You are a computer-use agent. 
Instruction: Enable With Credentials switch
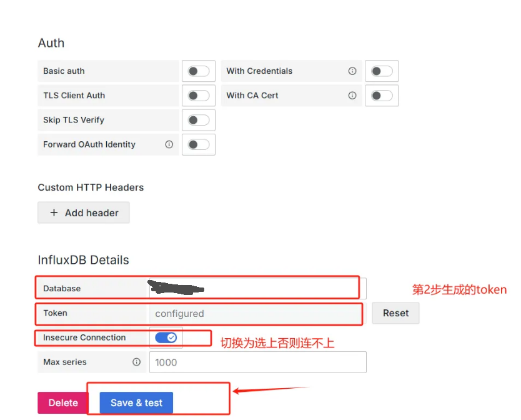click(x=382, y=71)
